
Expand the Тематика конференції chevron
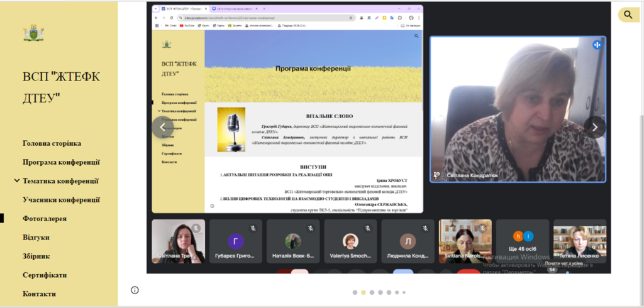point(17,180)
